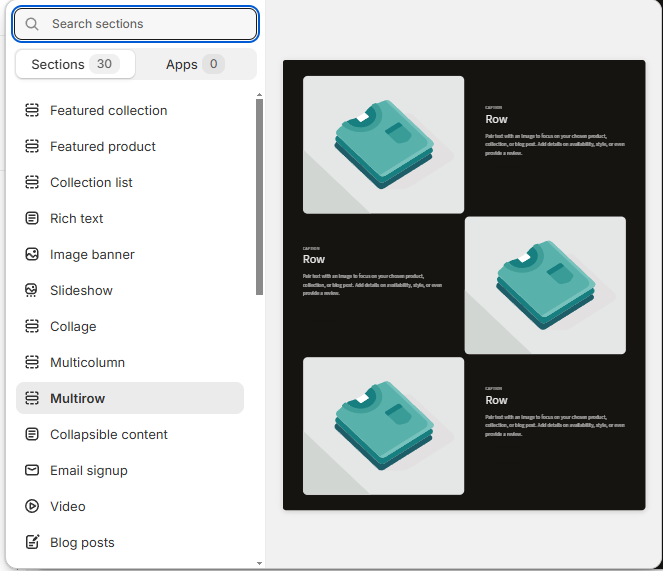
Task: Switch to the Sections tab
Action: [75, 64]
